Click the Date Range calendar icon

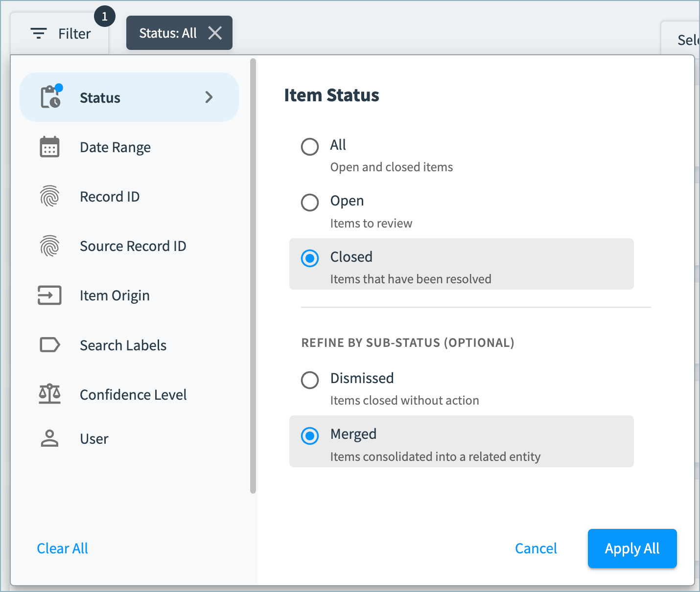(x=49, y=147)
